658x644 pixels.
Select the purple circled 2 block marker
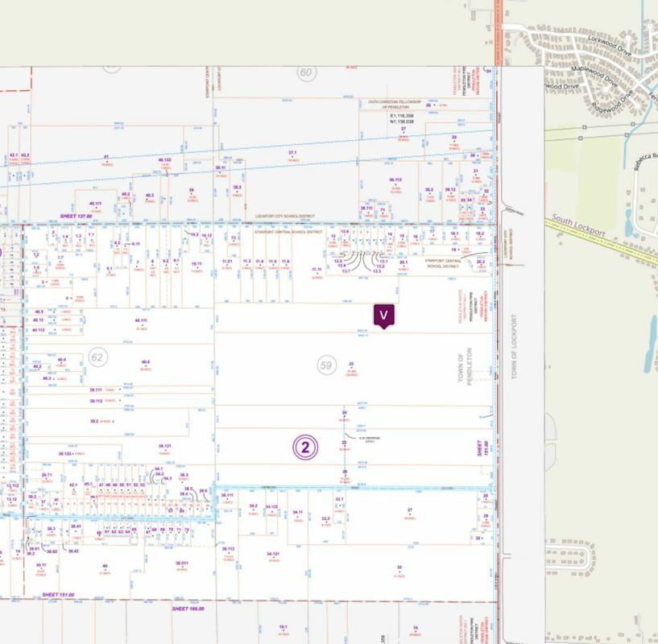[x=305, y=446]
